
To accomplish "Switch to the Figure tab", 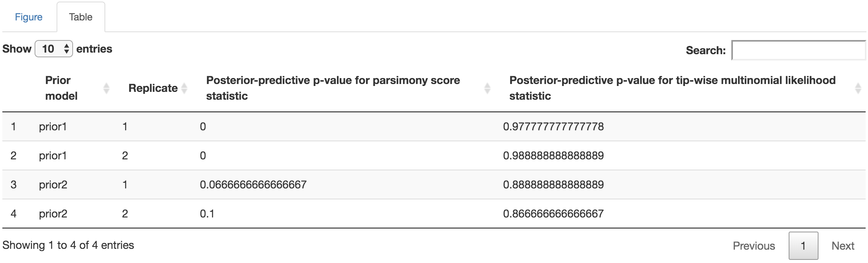I will (29, 17).
